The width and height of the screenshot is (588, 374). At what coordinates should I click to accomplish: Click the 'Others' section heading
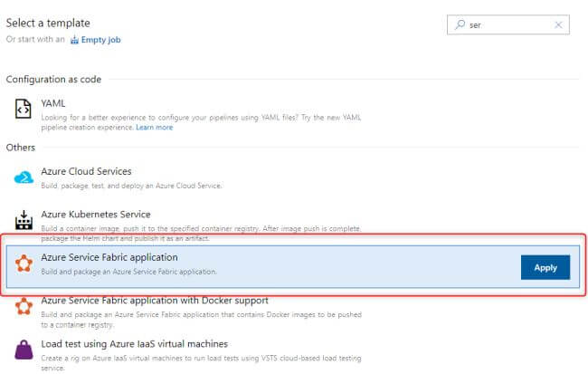(x=21, y=148)
